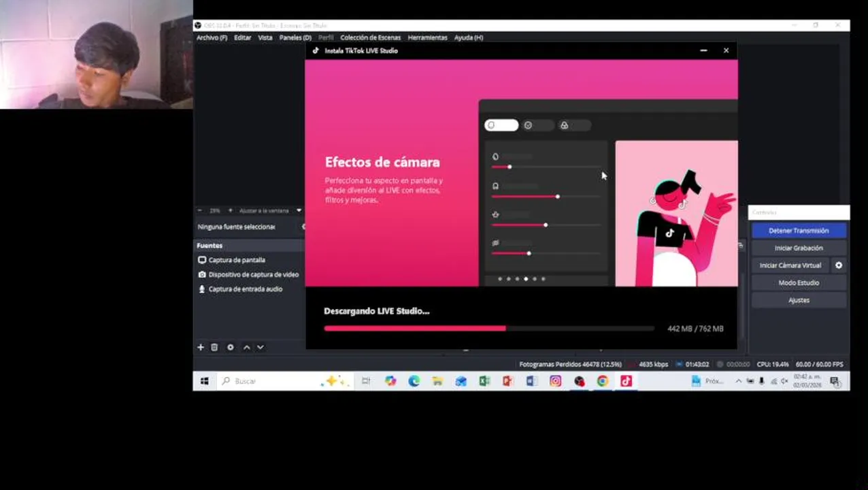Launch Copilot from the taskbar

(x=390, y=381)
